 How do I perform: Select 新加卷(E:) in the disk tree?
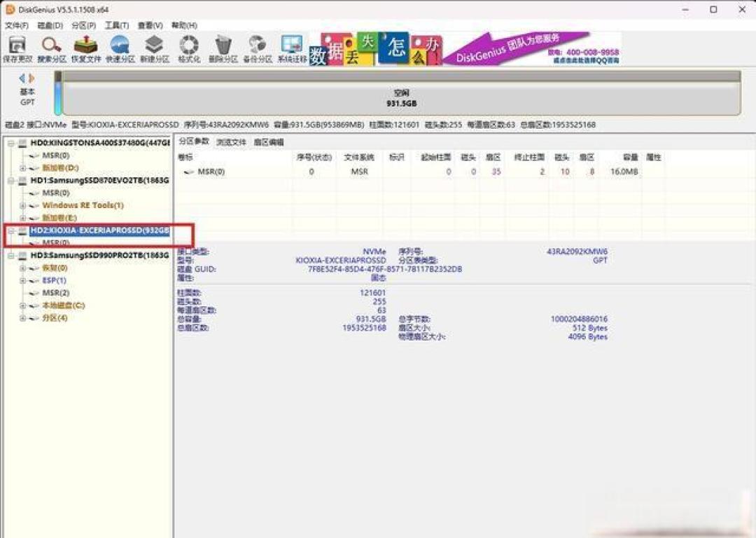click(x=59, y=218)
